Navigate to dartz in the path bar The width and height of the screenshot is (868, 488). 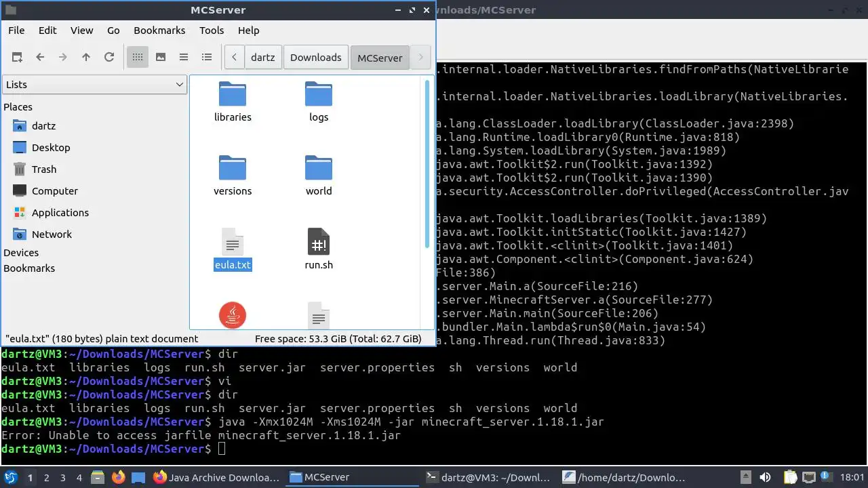[263, 58]
